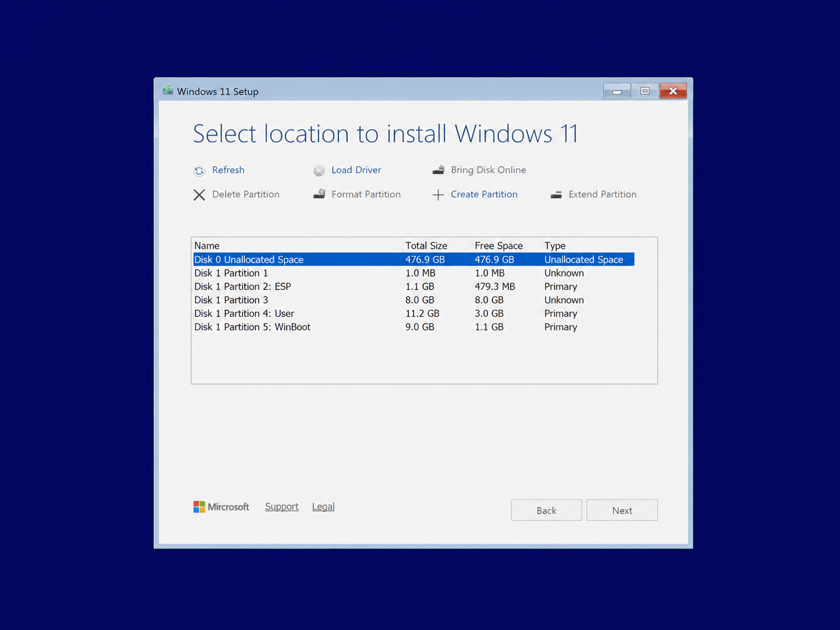Viewport: 840px width, 630px height.
Task: Click the Create Partition text link
Action: 484,194
